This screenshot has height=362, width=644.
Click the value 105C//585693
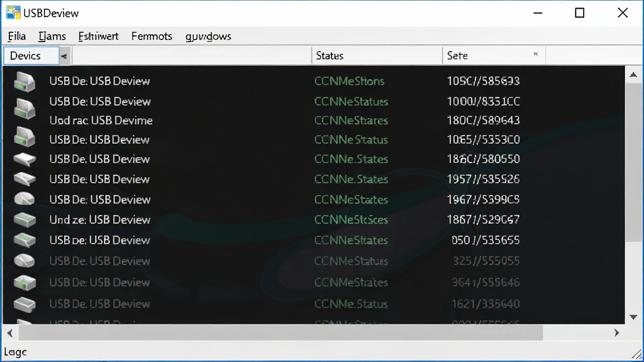click(484, 81)
